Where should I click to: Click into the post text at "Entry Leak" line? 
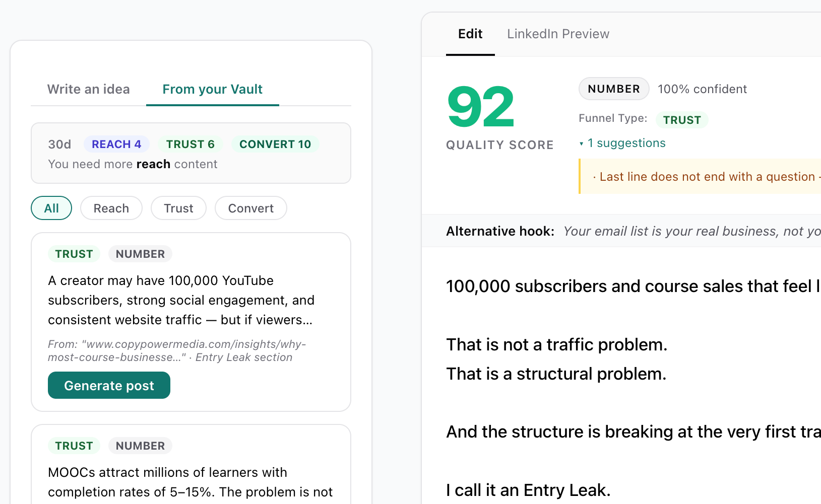(x=528, y=490)
